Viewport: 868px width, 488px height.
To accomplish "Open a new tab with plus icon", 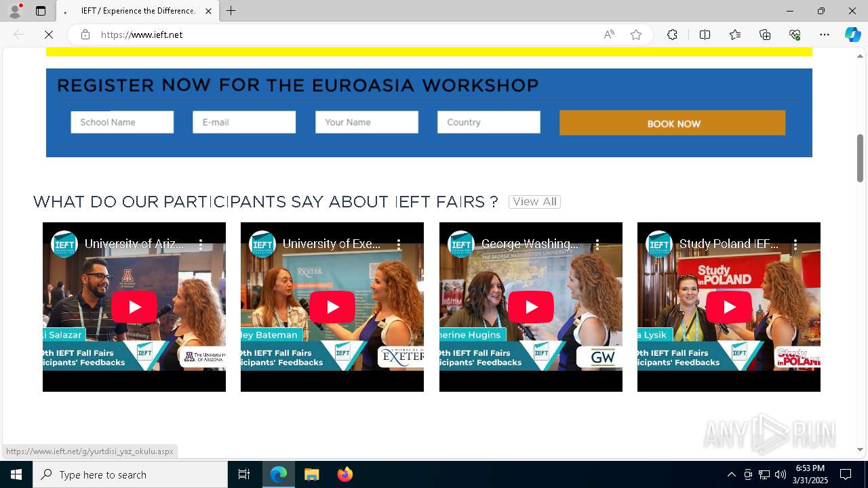I will (x=231, y=11).
